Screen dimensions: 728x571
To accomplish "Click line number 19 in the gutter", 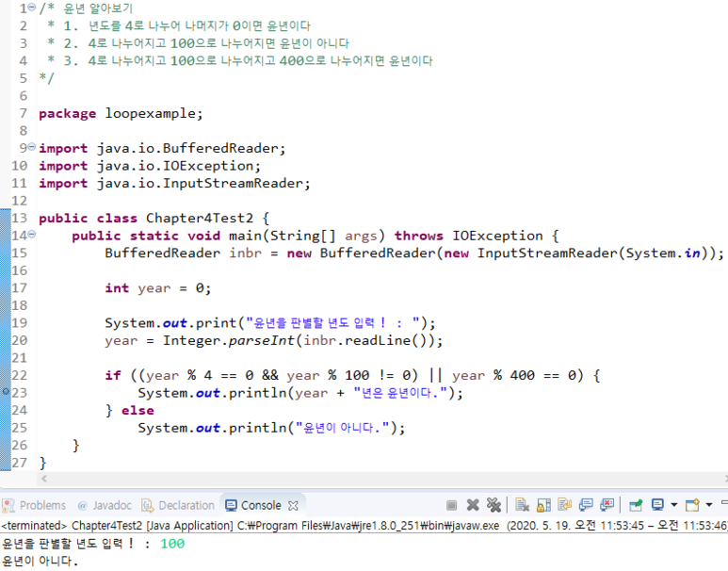I will click(x=19, y=323).
